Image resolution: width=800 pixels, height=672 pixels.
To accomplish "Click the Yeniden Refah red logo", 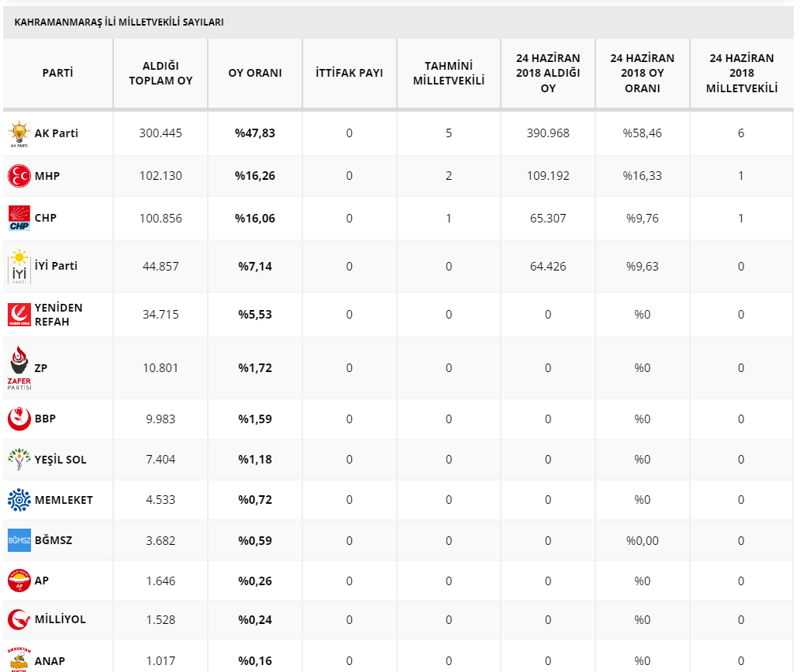I will coord(19,315).
